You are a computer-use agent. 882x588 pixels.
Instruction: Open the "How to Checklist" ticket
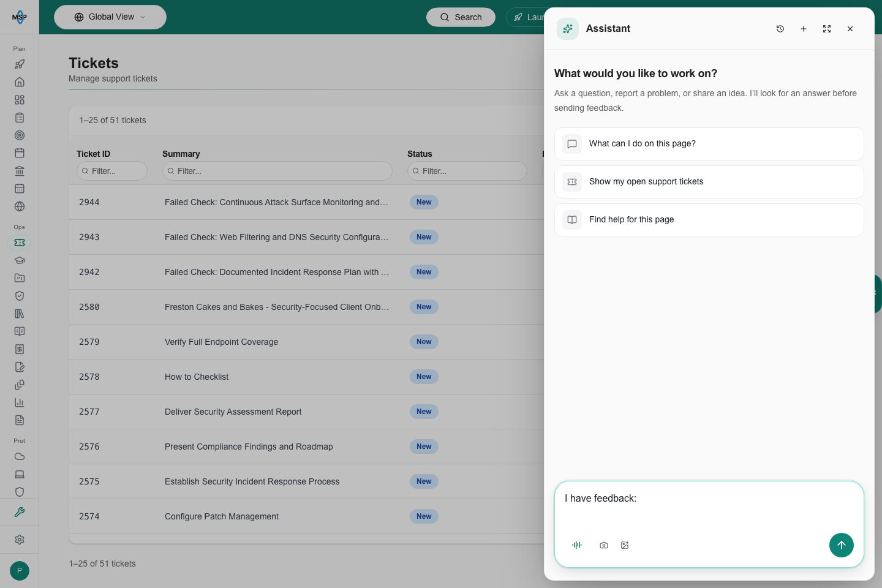click(x=197, y=377)
